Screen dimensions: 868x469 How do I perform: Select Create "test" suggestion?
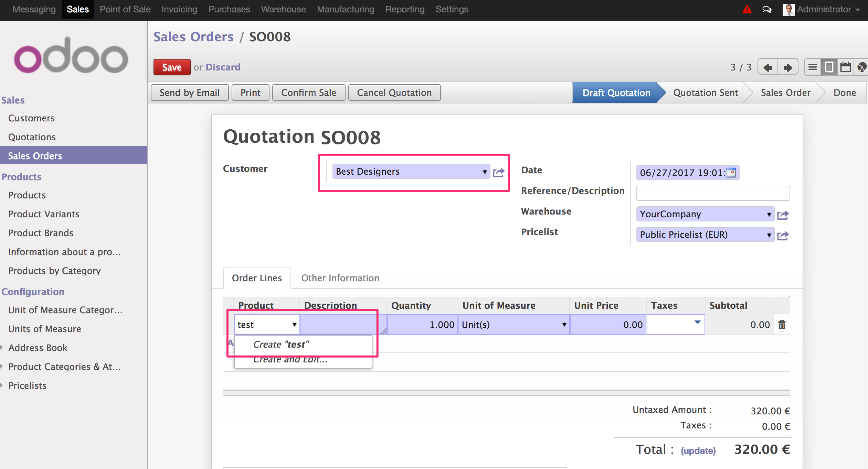point(281,345)
